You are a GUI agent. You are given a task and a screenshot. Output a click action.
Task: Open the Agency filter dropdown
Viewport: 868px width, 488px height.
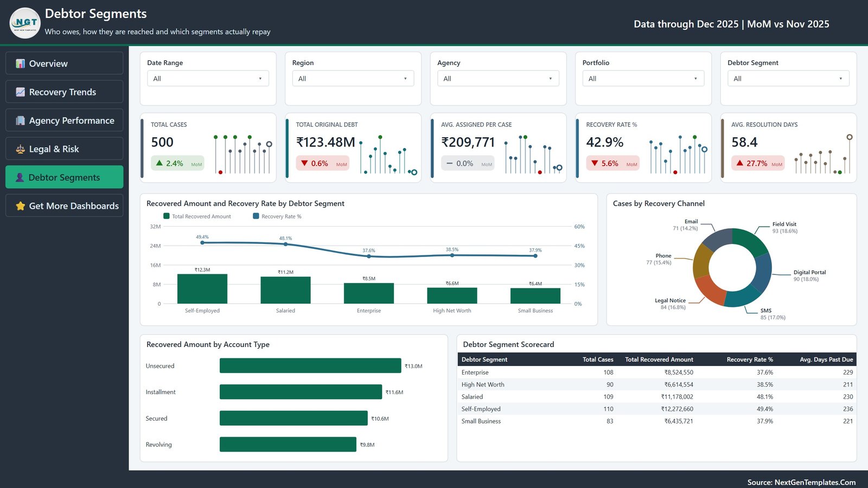[499, 79]
